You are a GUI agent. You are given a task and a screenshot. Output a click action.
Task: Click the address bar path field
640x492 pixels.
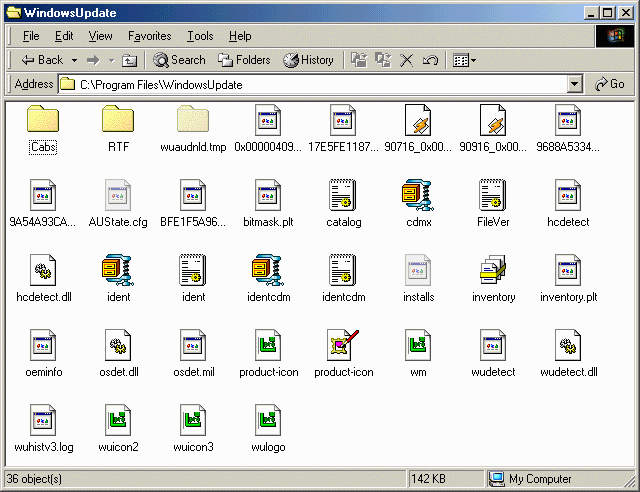(x=313, y=85)
